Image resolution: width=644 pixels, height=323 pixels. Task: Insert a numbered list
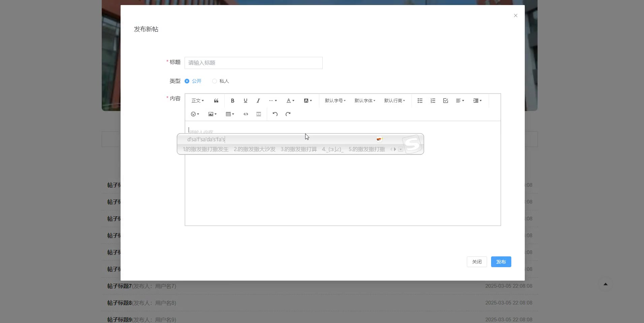pyautogui.click(x=433, y=101)
